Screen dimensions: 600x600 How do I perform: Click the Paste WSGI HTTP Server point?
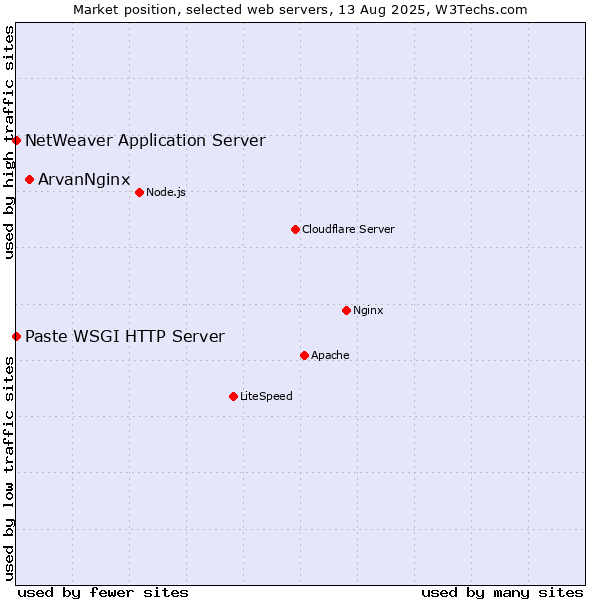click(16, 337)
